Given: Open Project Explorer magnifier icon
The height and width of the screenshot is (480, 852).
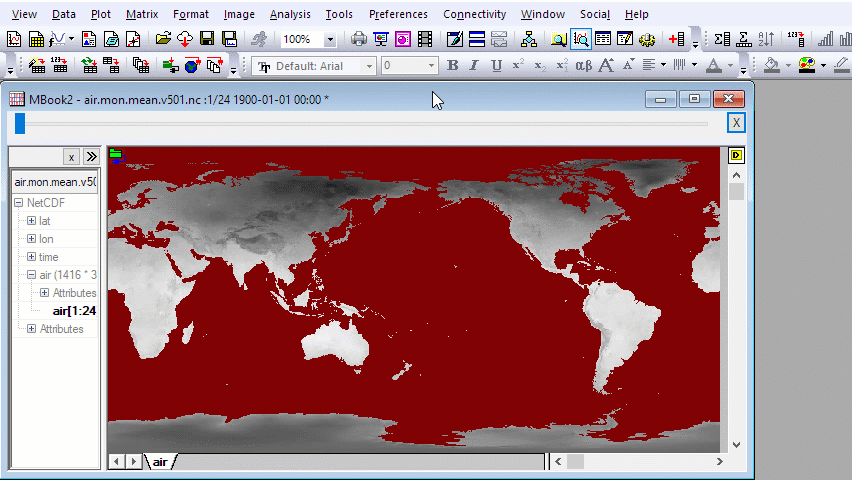Looking at the screenshot, I should pyautogui.click(x=558, y=39).
